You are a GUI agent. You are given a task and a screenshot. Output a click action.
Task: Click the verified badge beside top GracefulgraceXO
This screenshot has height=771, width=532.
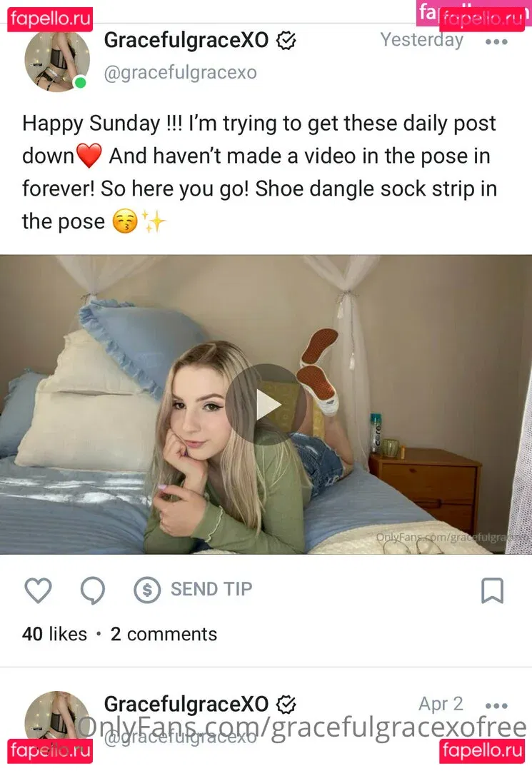(286, 41)
